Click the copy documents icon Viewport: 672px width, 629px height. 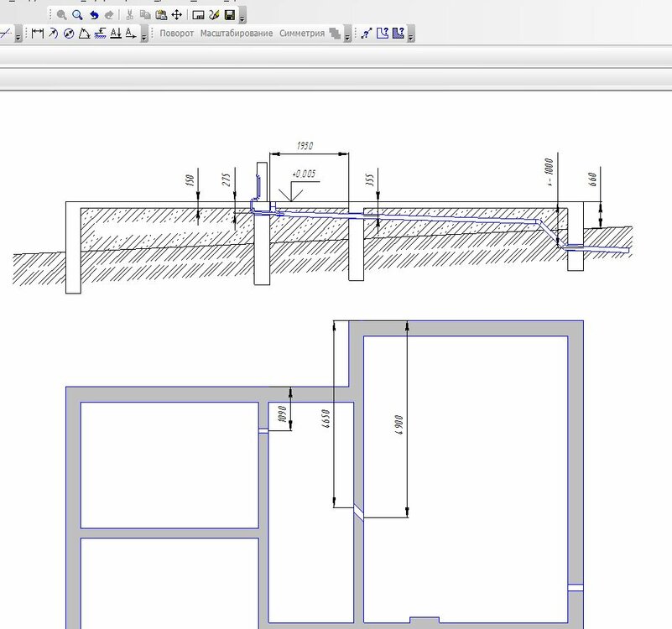click(x=146, y=15)
